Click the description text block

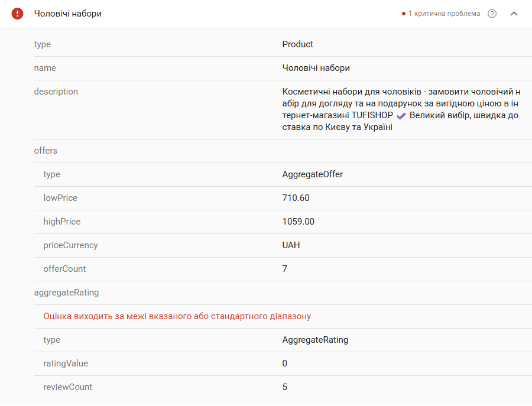point(401,109)
